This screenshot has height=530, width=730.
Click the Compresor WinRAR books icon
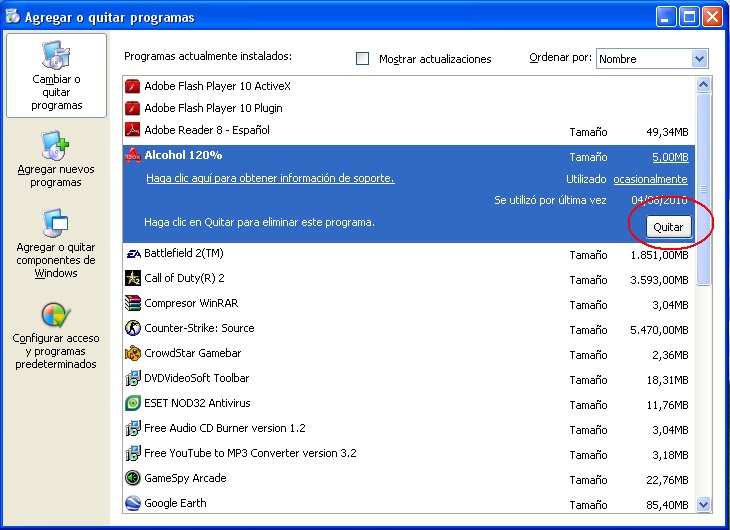coord(133,303)
